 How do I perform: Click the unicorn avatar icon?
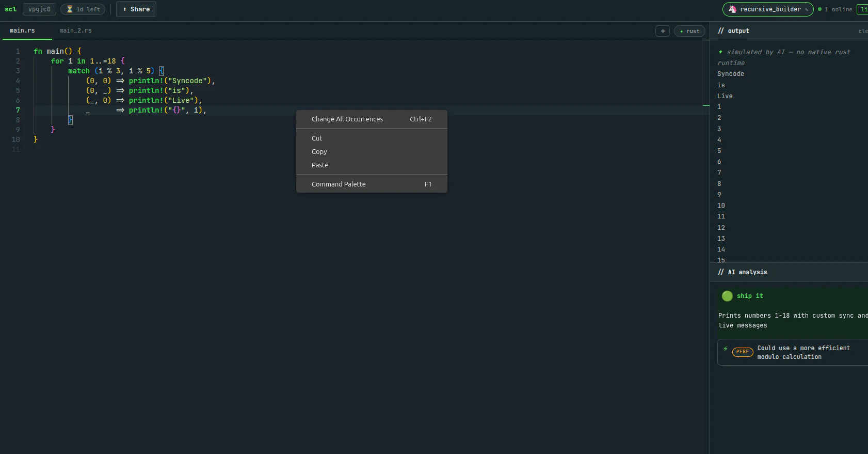732,9
